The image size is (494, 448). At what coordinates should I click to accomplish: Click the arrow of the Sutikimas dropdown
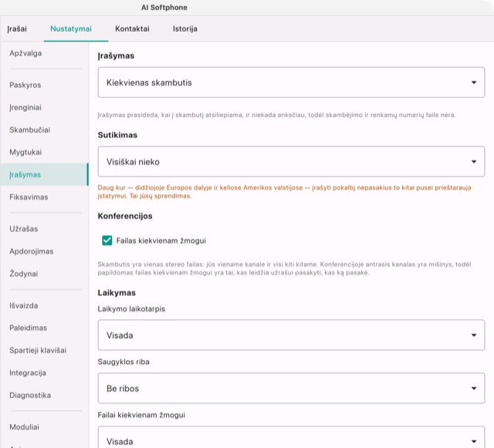click(x=473, y=161)
